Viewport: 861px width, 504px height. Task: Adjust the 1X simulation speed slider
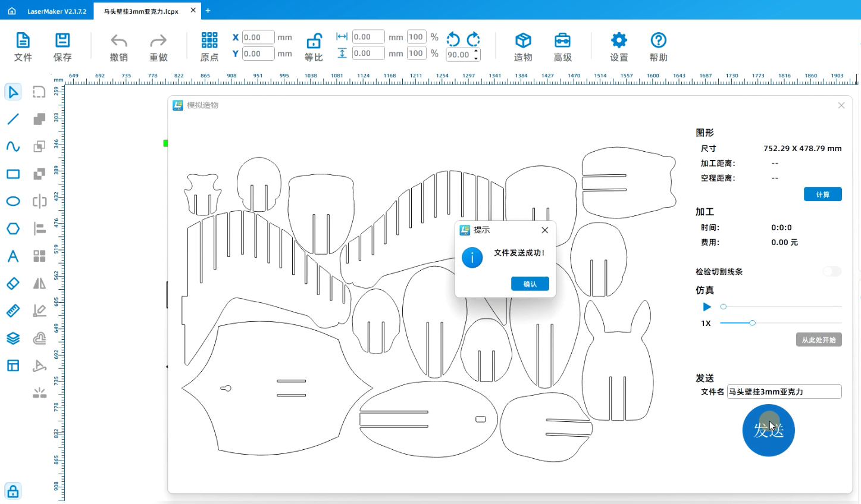[752, 323]
